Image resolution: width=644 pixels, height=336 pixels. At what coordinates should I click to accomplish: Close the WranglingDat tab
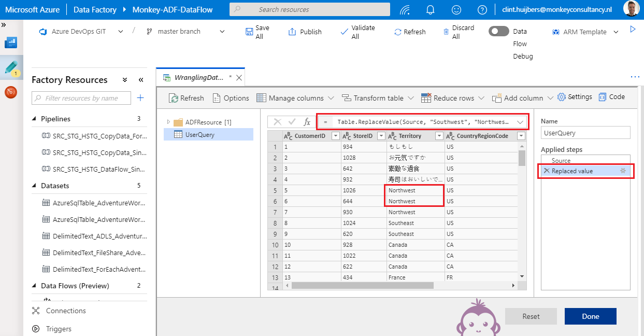pyautogui.click(x=239, y=77)
